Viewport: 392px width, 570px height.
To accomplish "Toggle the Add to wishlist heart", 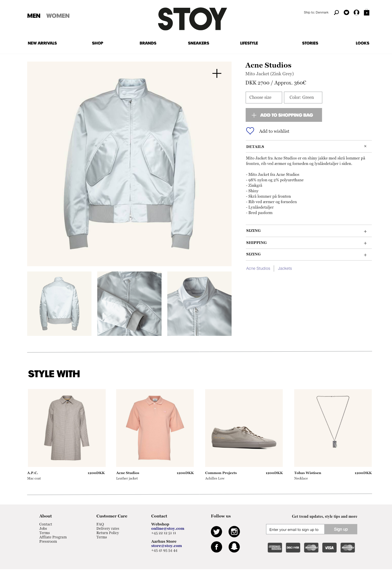I will (x=250, y=131).
